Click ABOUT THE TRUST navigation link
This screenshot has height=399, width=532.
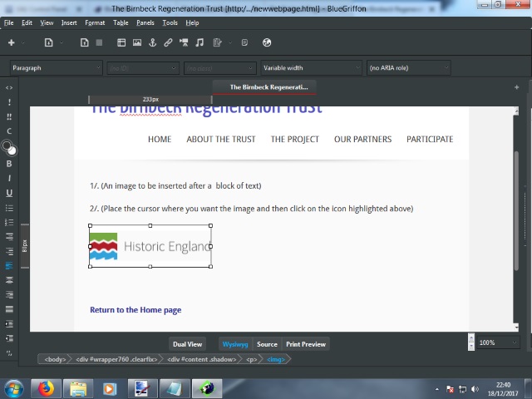(x=221, y=139)
